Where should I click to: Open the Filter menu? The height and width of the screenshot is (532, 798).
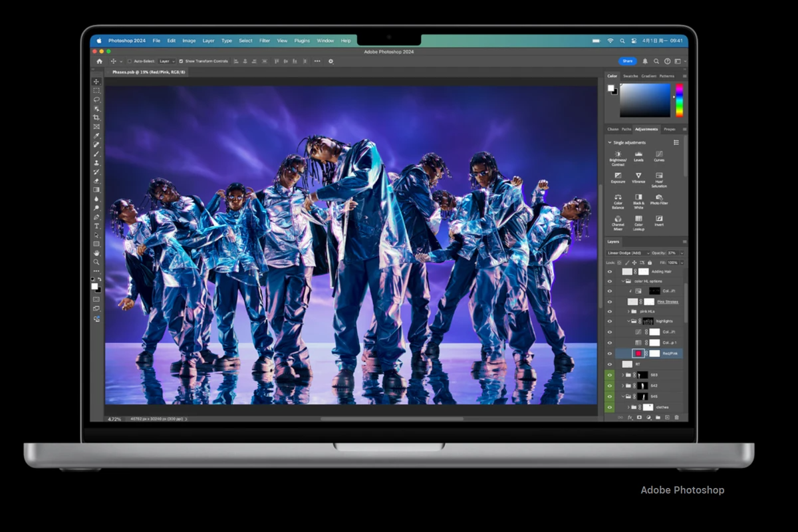pyautogui.click(x=265, y=41)
